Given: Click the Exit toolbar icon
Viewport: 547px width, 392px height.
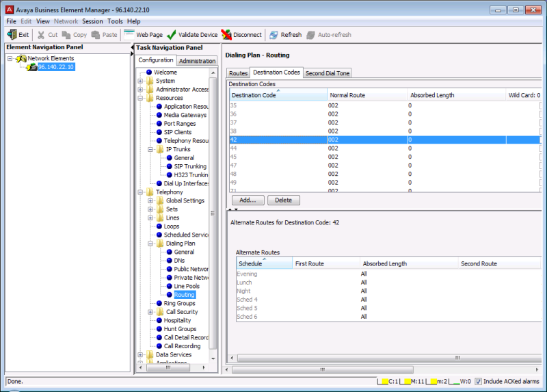Looking at the screenshot, I should pyautogui.click(x=12, y=35).
